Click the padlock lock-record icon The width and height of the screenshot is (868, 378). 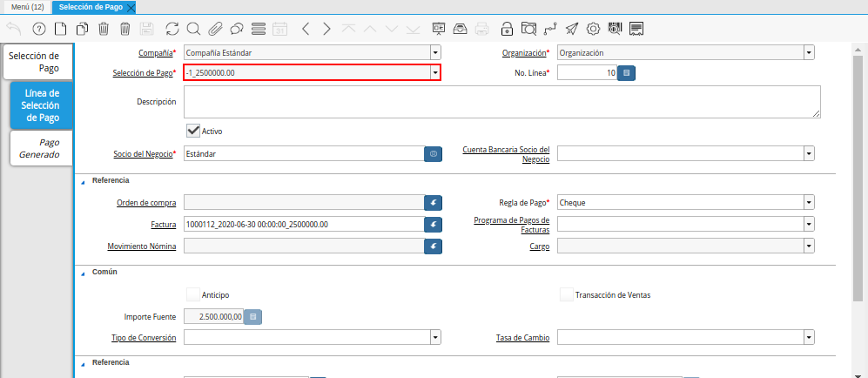[x=507, y=29]
